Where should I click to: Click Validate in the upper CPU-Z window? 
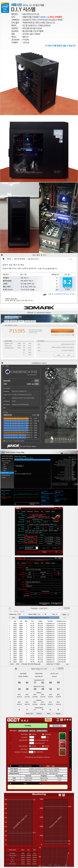click(x=44, y=552)
